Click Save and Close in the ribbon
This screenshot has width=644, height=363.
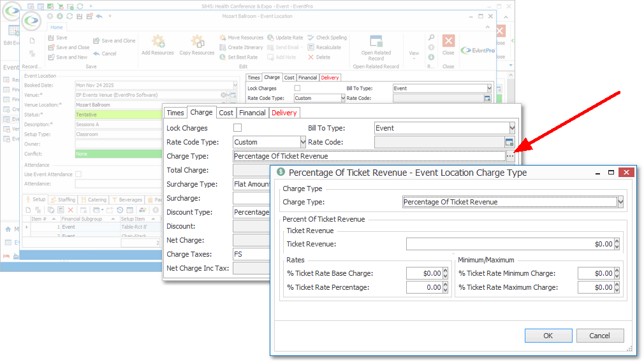pos(69,48)
